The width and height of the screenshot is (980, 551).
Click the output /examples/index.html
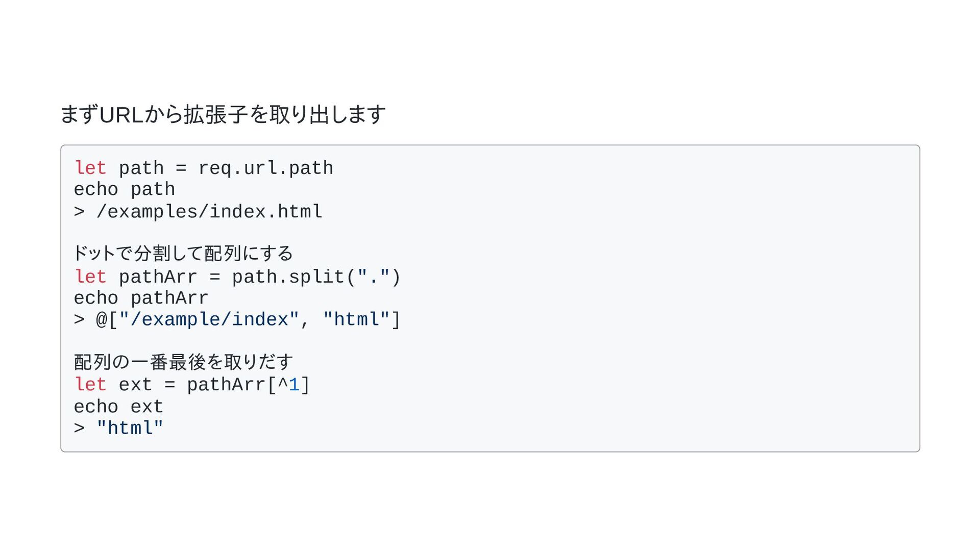(x=209, y=212)
